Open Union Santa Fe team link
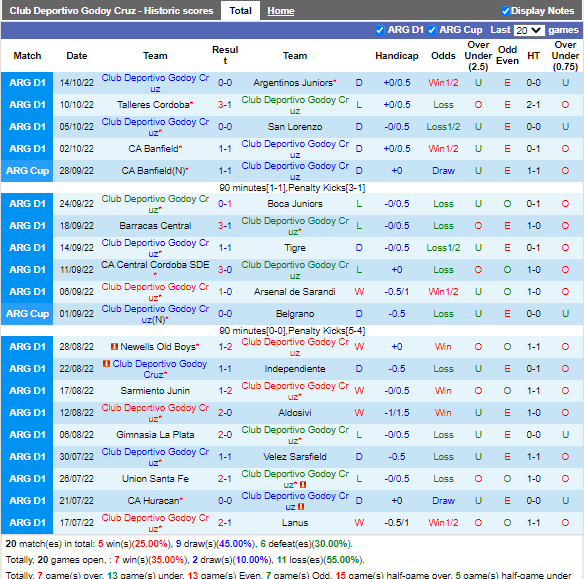Screen dimensions: 584x579 point(155,478)
